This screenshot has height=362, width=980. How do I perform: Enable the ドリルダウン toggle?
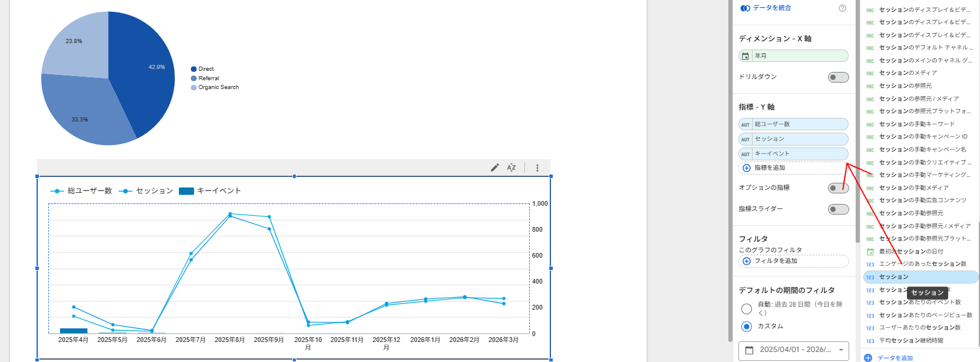(x=838, y=77)
